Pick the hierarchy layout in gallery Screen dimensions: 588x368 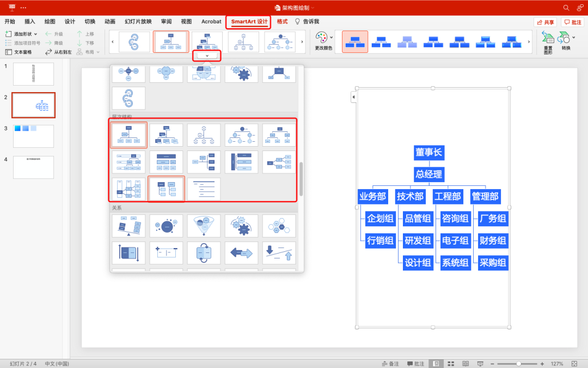pos(279,135)
